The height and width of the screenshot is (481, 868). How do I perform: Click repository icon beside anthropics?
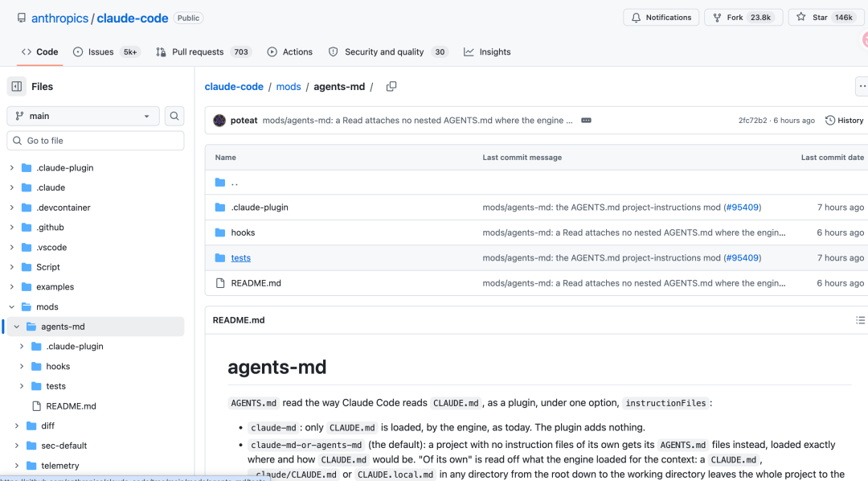21,18
